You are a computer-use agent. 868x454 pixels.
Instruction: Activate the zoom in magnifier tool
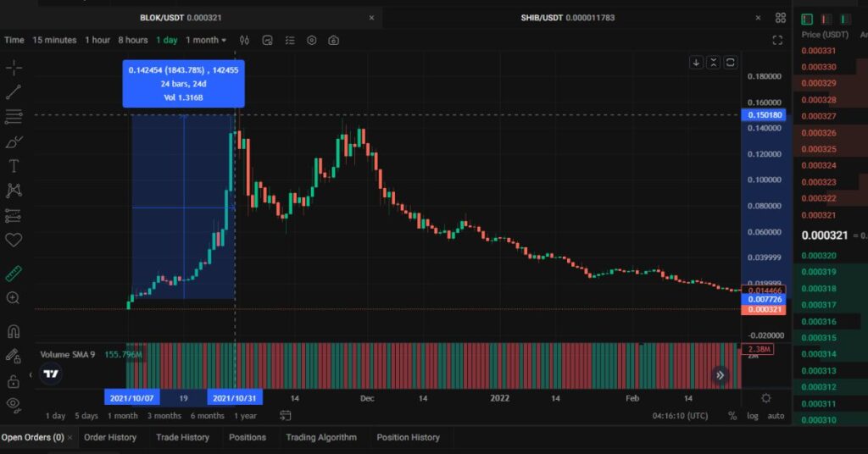(14, 299)
